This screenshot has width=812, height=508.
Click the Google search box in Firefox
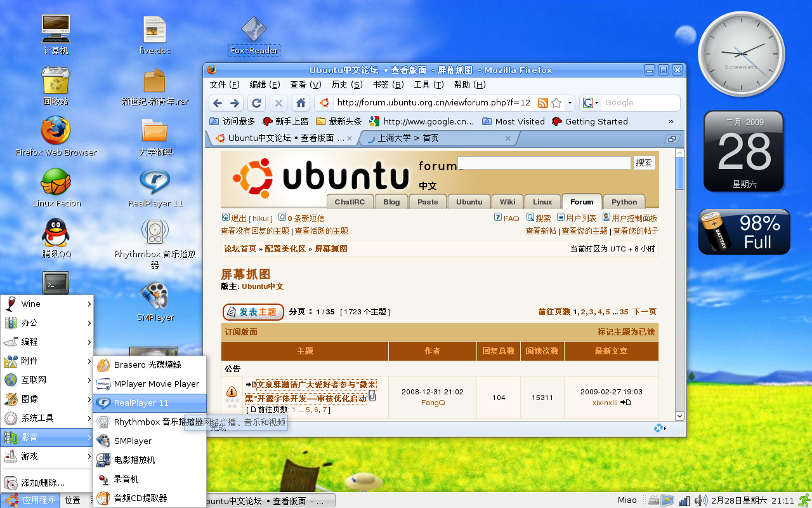(639, 103)
